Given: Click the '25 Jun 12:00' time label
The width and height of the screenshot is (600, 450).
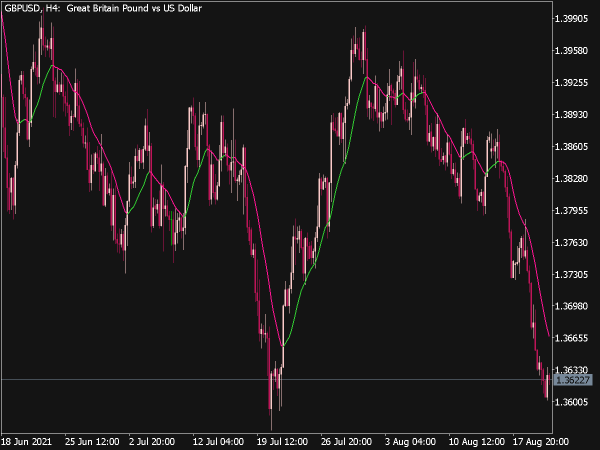Looking at the screenshot, I should point(92,442).
